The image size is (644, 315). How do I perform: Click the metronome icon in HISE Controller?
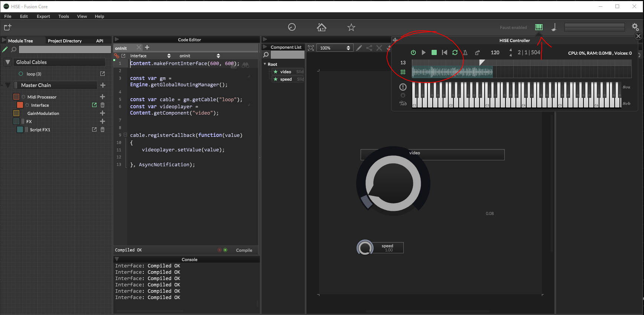[x=465, y=52]
